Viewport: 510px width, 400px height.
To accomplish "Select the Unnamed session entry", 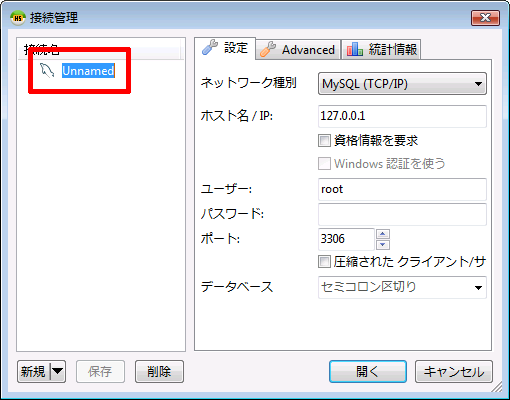I will (88, 71).
